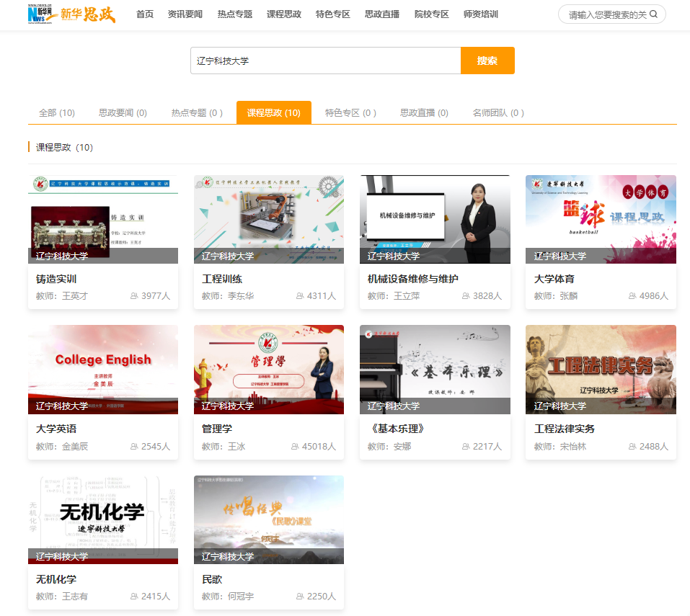Click viewer count icon on 大学体育 card
690x616 pixels.
click(632, 296)
